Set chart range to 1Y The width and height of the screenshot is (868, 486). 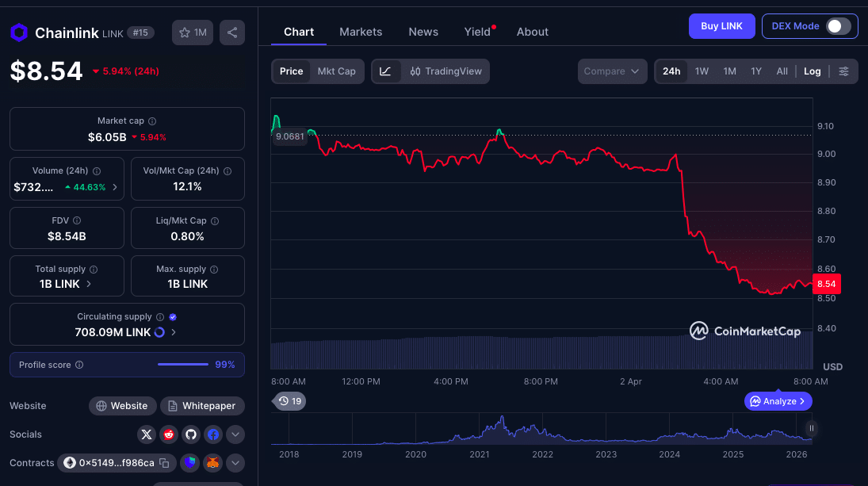point(756,71)
